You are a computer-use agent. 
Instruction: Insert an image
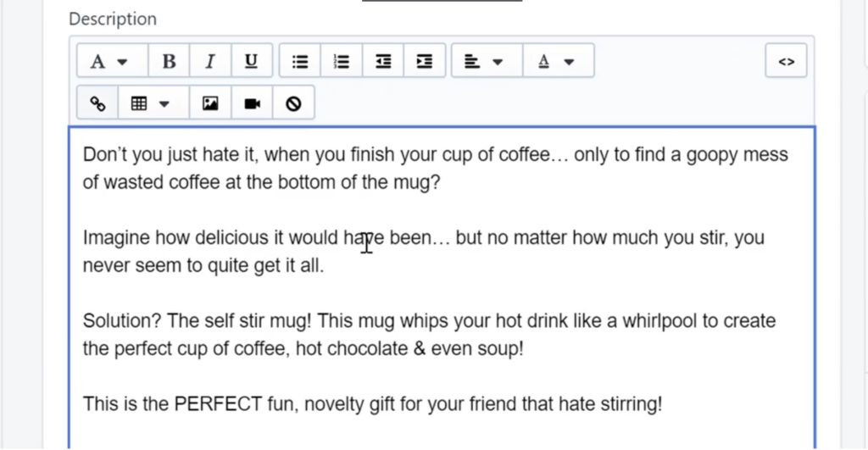[x=210, y=103]
